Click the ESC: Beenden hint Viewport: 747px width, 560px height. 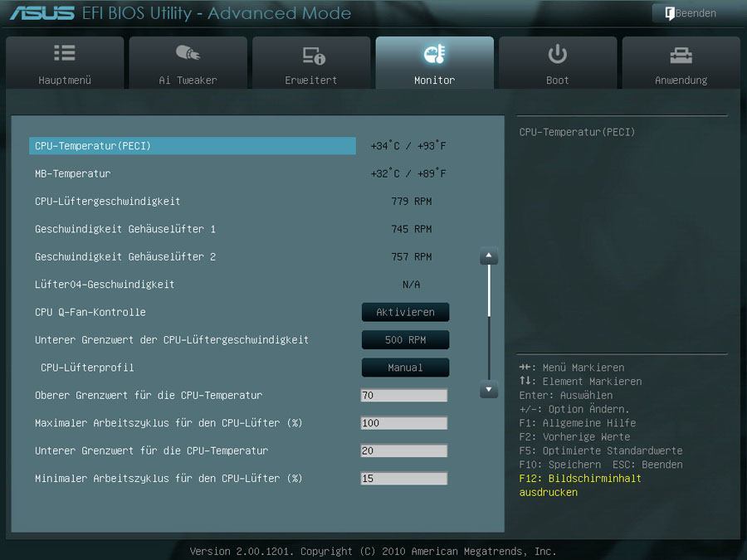(648, 465)
